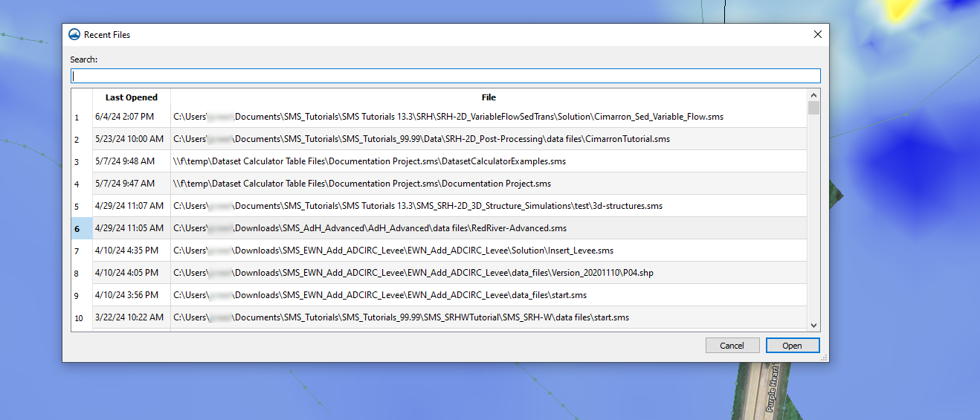Select row header number 1
Screen dimensions: 980x420
pos(82,117)
